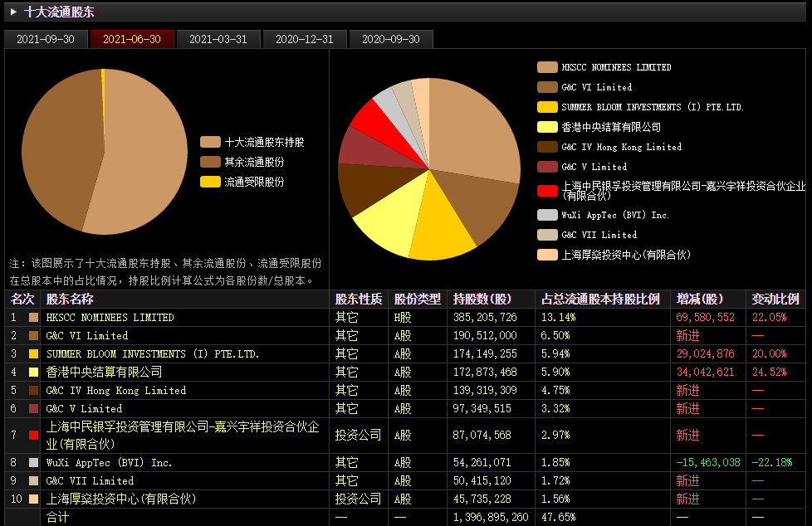Click 十大流通股东持股 legend color square
The width and height of the screenshot is (812, 526).
[210, 142]
